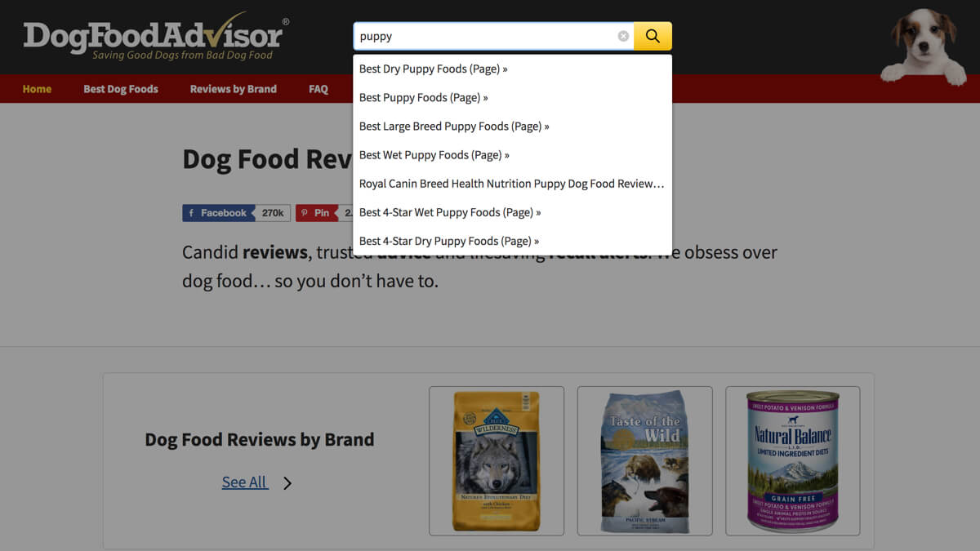Click the Facebook '270k' share count
The image size is (980, 551).
[273, 213]
